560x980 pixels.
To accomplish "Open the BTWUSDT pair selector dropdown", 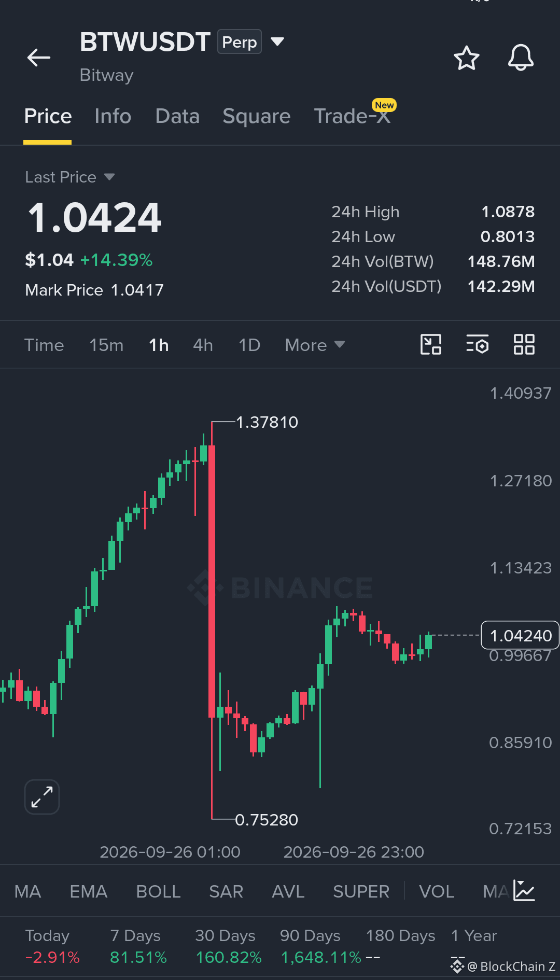I will click(x=277, y=41).
